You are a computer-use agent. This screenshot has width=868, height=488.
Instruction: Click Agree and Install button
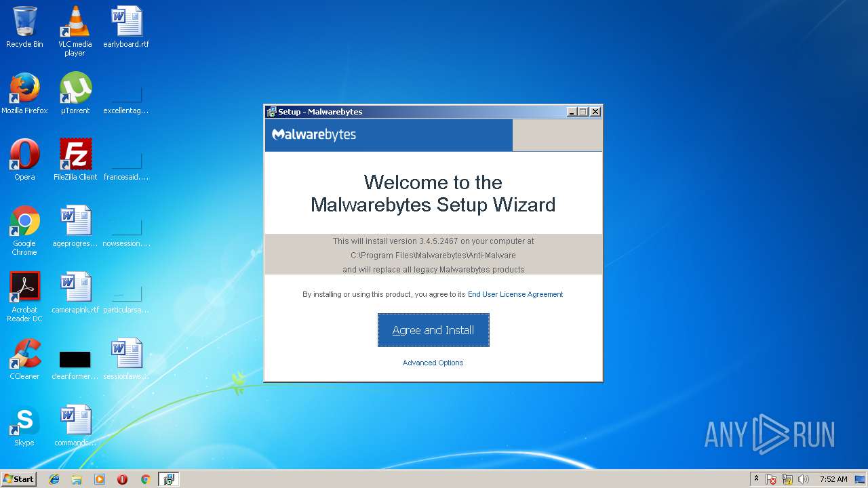click(x=433, y=330)
